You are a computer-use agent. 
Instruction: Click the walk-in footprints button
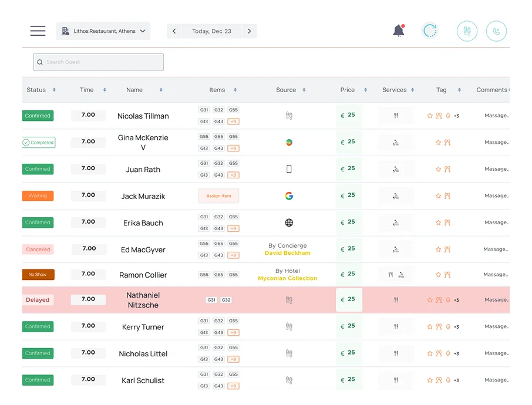tap(467, 31)
